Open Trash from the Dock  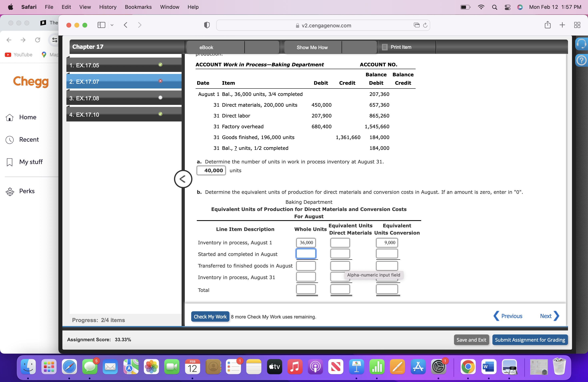click(559, 367)
